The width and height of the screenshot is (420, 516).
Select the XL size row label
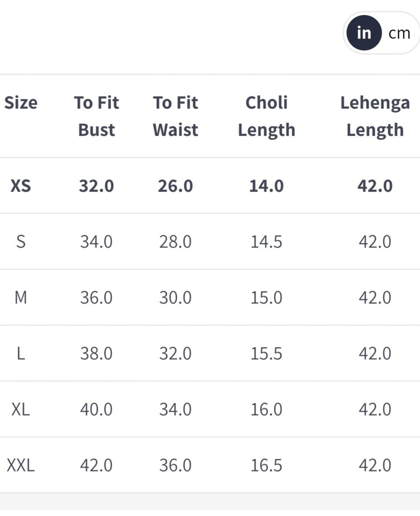(21, 409)
